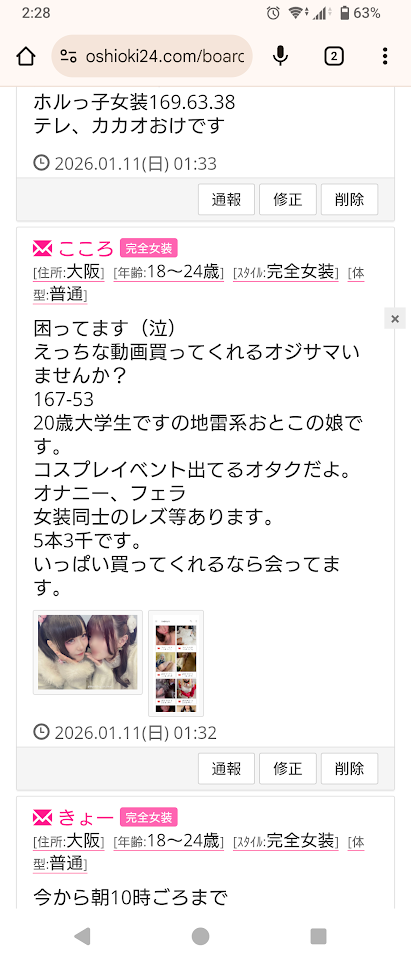Screen dimensions: 411x960
Task: Tap the site info icon in address bar
Action: [x=69, y=57]
